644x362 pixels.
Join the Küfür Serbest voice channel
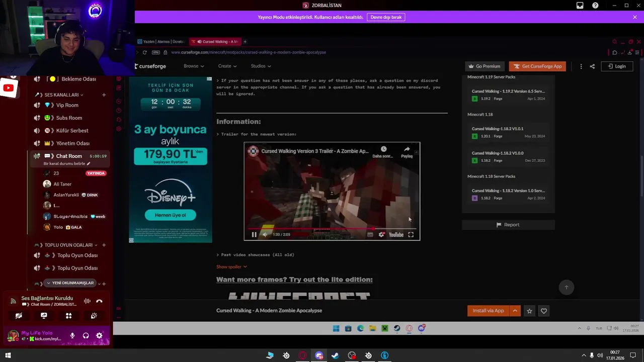(x=70, y=131)
